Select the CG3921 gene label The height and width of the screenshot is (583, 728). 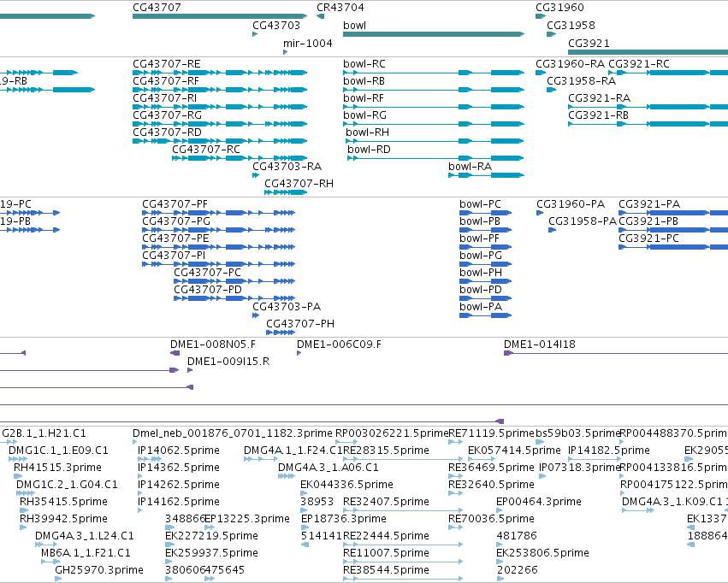589,44
